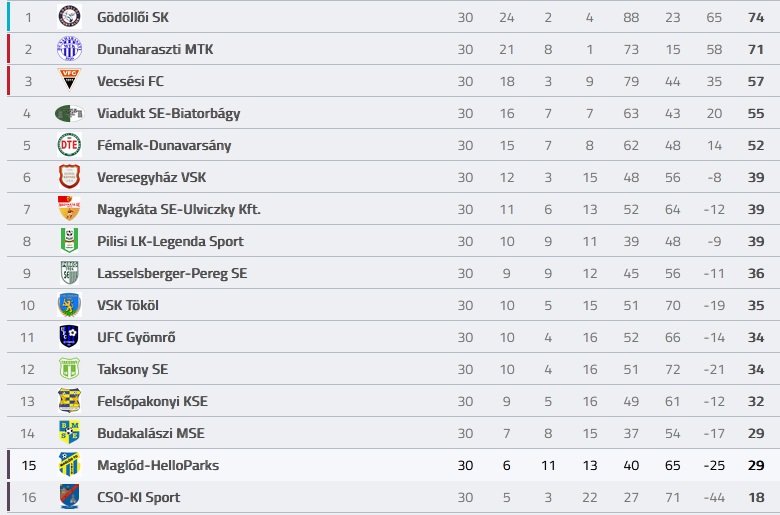
Task: Click the UFC Gyömrő dark blue crest
Action: pos(69,336)
